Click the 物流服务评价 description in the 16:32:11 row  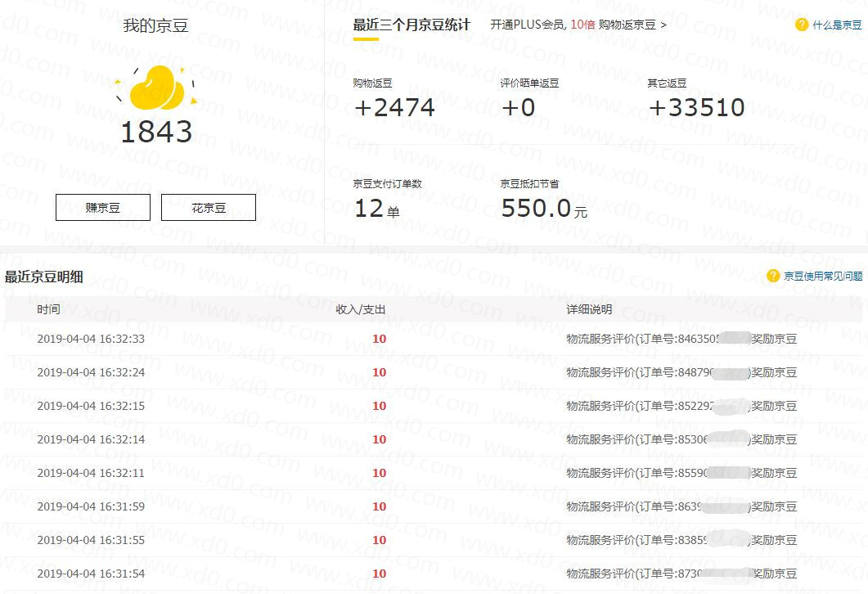point(681,473)
